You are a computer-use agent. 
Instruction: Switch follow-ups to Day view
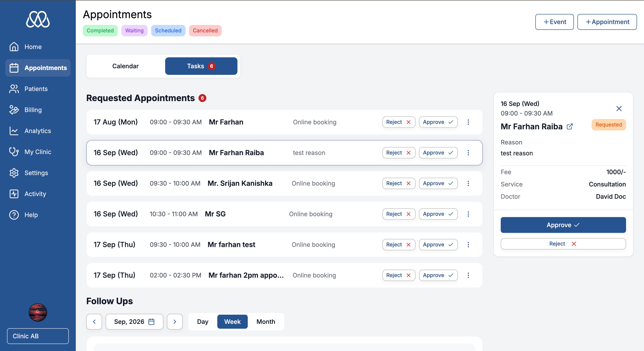pyautogui.click(x=202, y=321)
